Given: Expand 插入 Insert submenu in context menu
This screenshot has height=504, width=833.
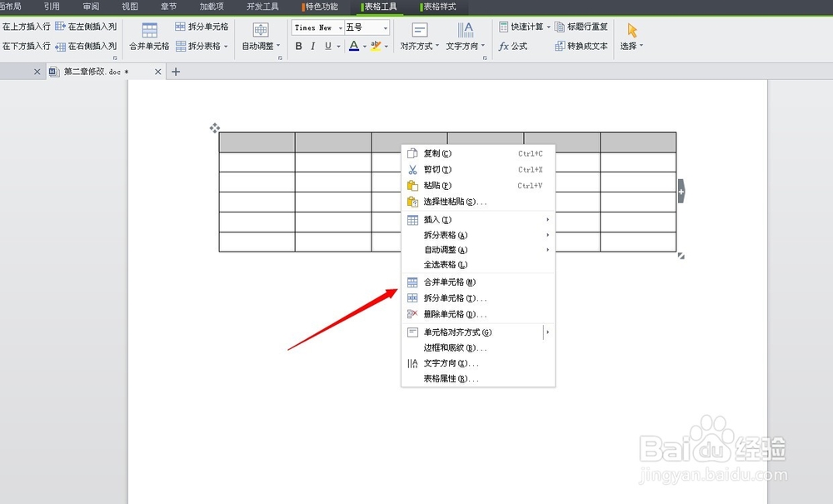Looking at the screenshot, I should (x=478, y=220).
